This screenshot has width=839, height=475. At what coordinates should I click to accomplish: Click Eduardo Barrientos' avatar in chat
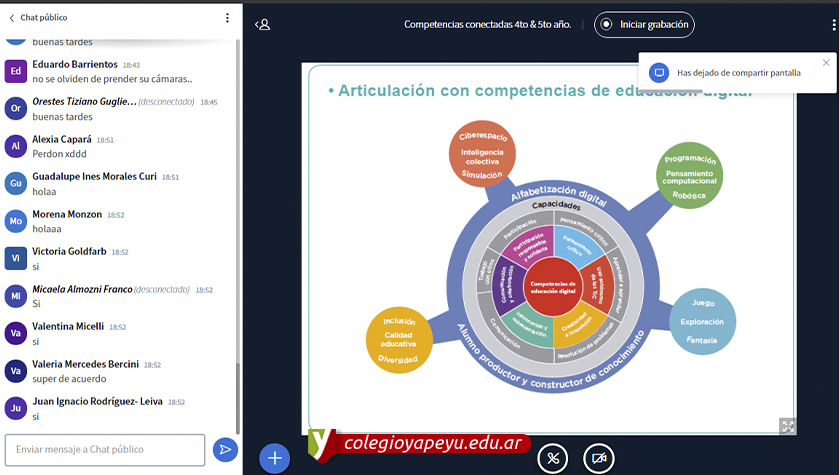click(15, 71)
